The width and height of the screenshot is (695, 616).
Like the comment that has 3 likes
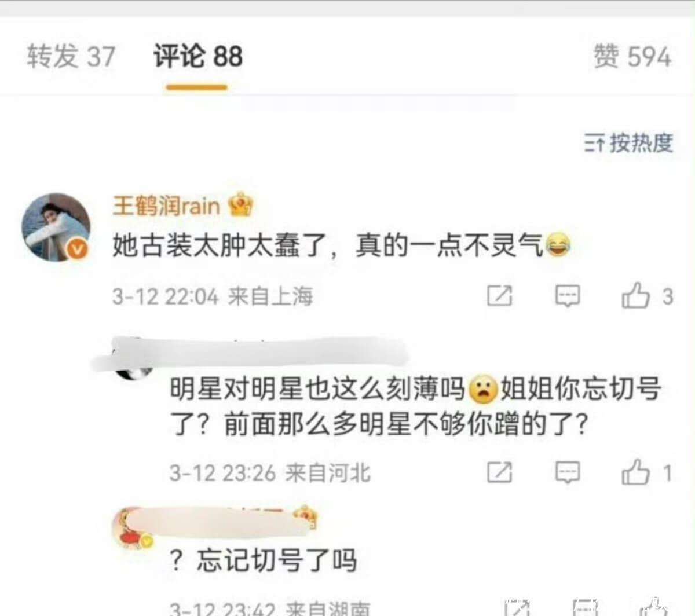pos(646,296)
